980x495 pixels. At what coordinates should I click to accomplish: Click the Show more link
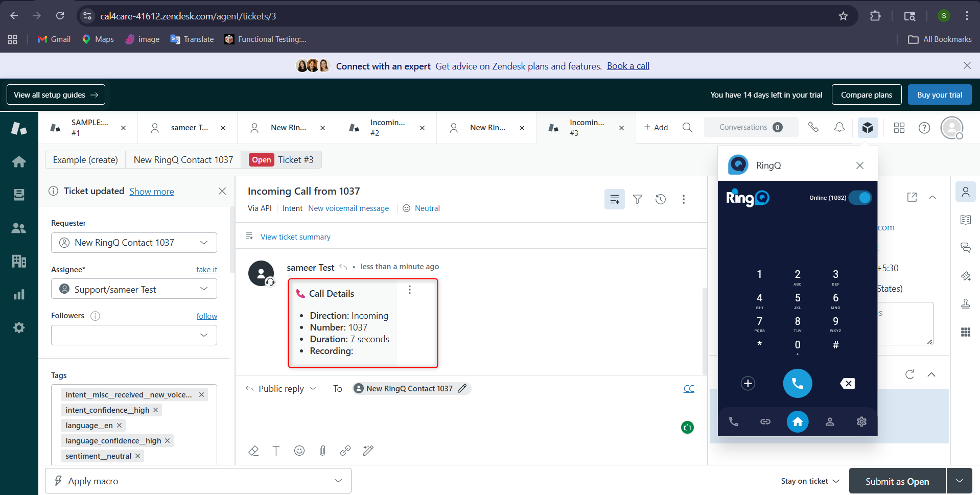click(x=152, y=192)
